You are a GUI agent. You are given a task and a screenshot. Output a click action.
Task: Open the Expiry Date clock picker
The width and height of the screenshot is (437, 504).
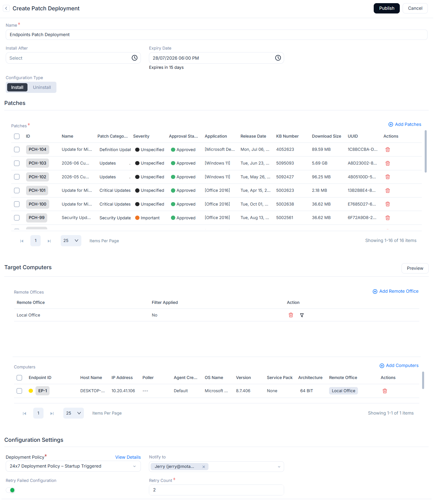pyautogui.click(x=278, y=58)
